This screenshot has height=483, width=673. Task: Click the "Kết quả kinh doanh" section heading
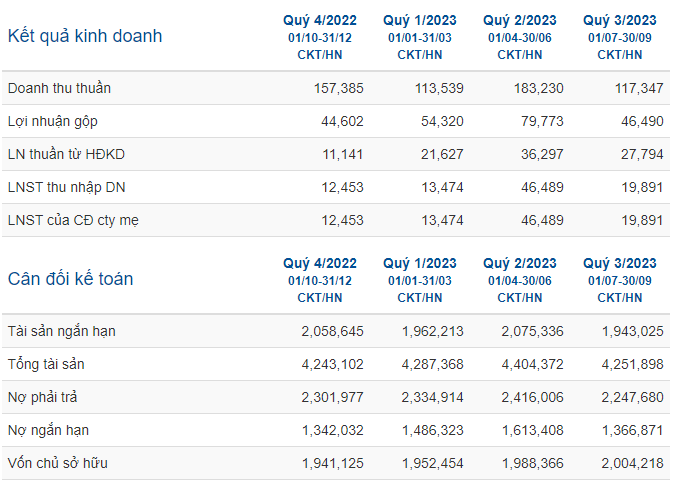[85, 36]
